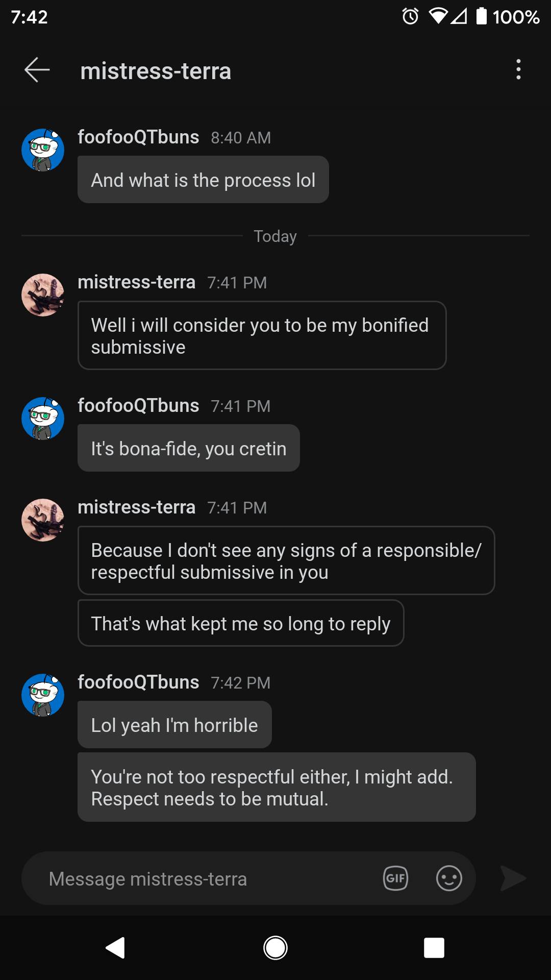Image resolution: width=551 pixels, height=980 pixels.
Task: Tap the alarm icon in status bar
Action: tap(410, 17)
